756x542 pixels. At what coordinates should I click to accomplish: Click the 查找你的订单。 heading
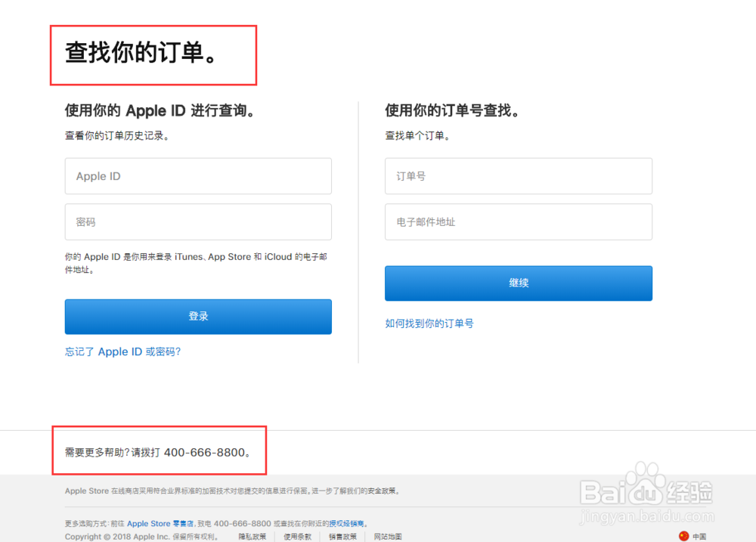tap(142, 52)
